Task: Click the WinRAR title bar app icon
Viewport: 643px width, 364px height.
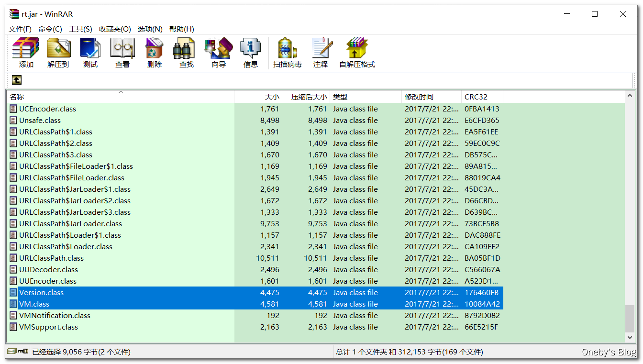Action: pos(14,14)
